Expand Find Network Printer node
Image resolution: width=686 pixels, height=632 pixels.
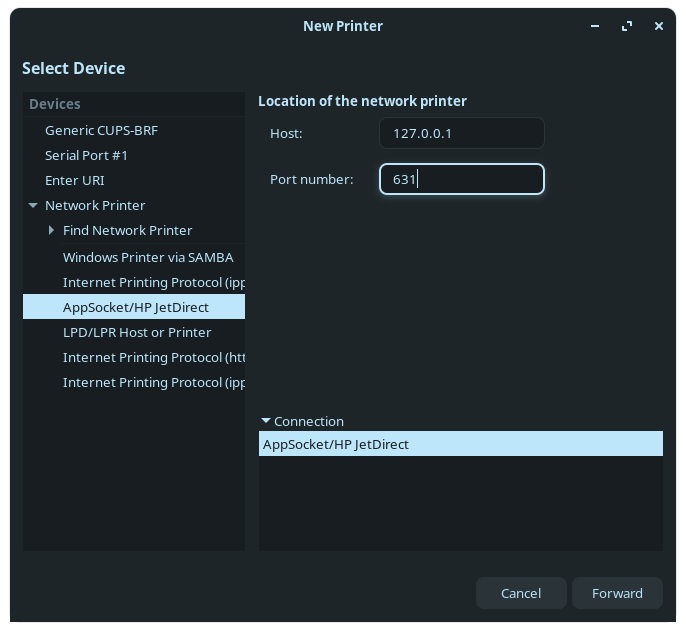click(x=51, y=231)
